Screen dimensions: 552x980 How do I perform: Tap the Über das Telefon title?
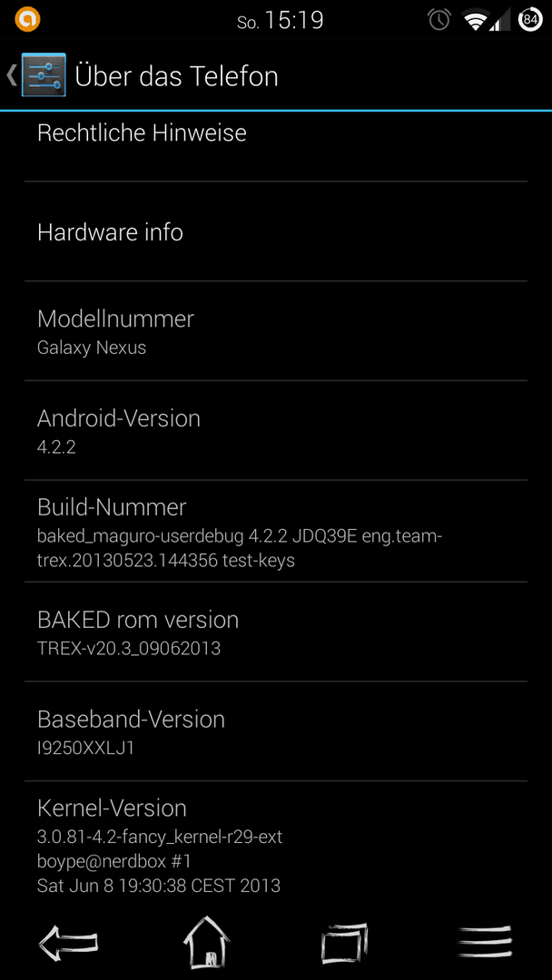(176, 76)
